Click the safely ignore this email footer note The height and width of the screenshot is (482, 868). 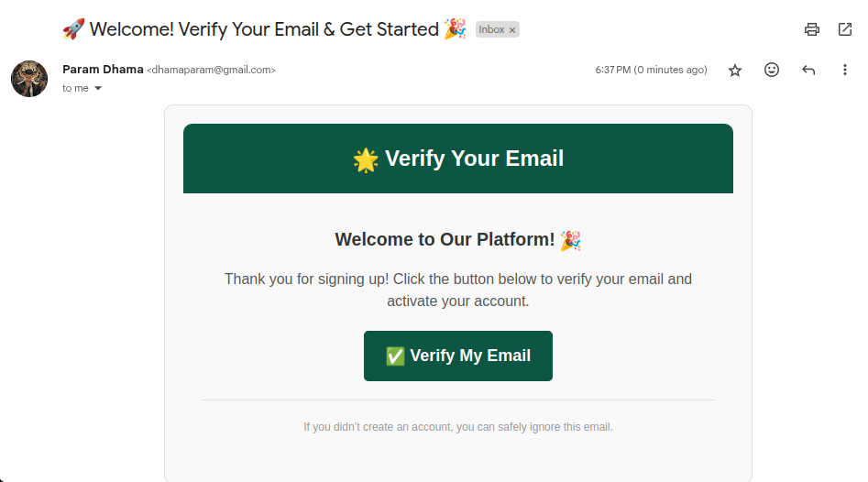tap(457, 427)
